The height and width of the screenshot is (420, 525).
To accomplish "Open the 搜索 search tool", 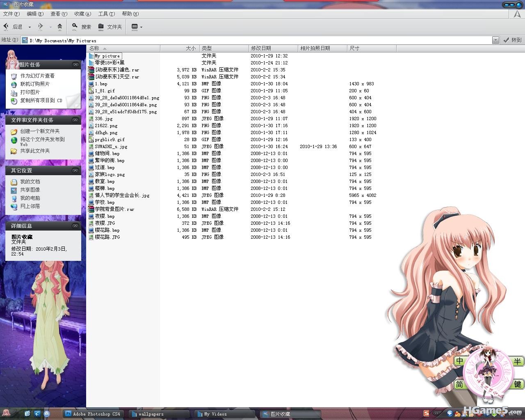I will point(81,27).
